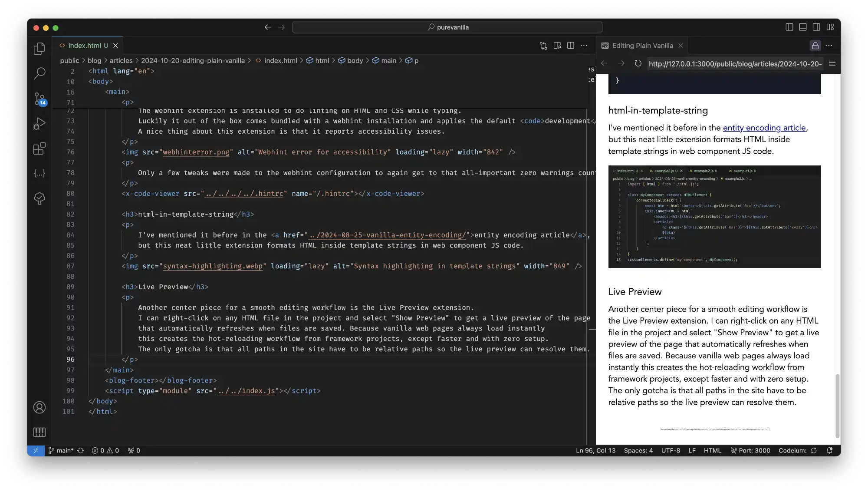This screenshot has height=492, width=868.
Task: Click the ../../../../.hintrc path in code
Action: coord(244,194)
